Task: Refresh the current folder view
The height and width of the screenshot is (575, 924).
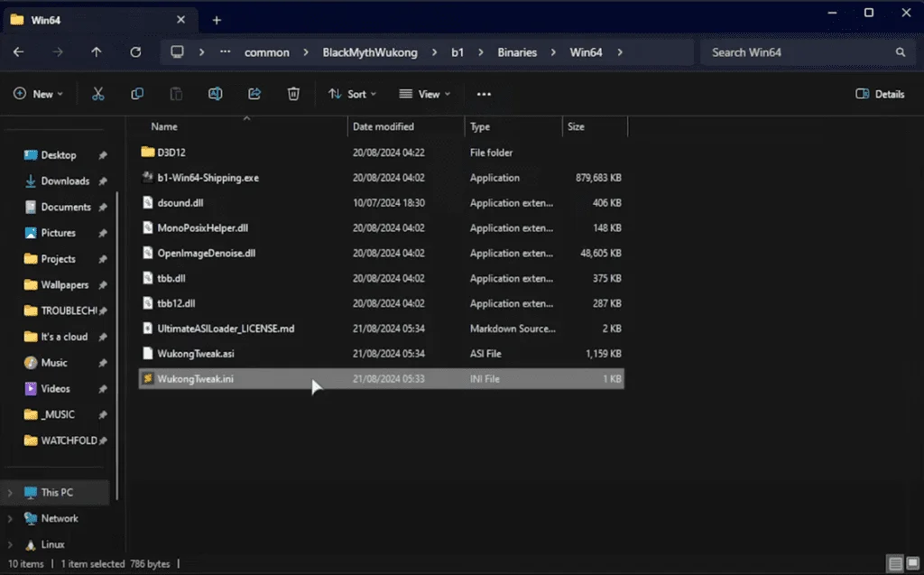Action: tap(135, 51)
